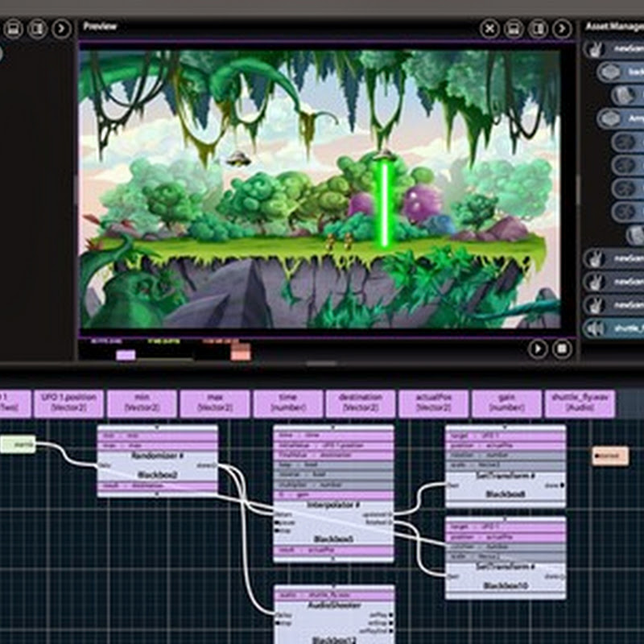Select the 'shuttle_fly.wav' Audio variable box
Viewport: 644px width, 644px height.
pyautogui.click(x=580, y=403)
